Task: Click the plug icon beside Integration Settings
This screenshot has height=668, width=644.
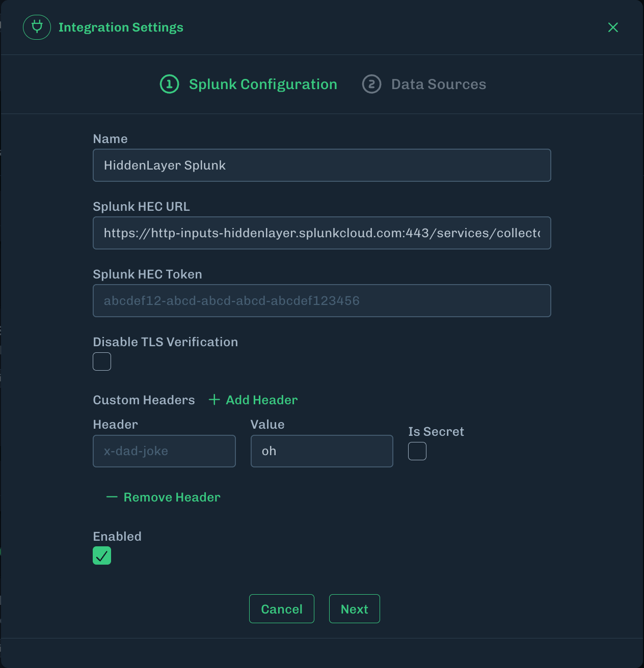Action: pos(37,27)
